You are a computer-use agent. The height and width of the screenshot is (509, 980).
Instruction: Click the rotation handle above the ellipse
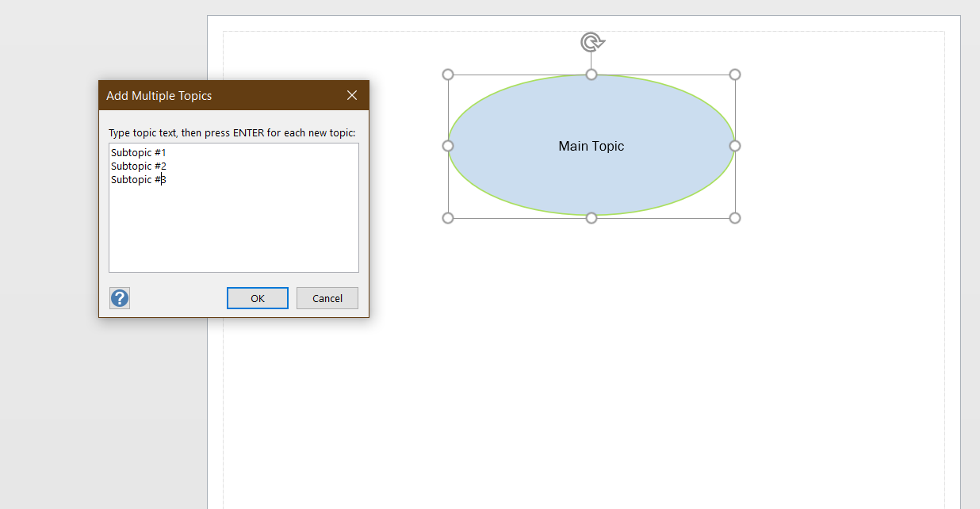pyautogui.click(x=591, y=42)
